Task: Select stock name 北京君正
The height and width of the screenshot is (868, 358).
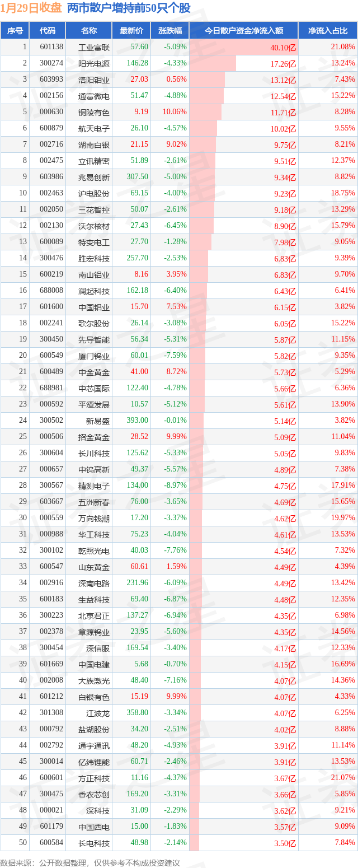Action: pos(94,615)
